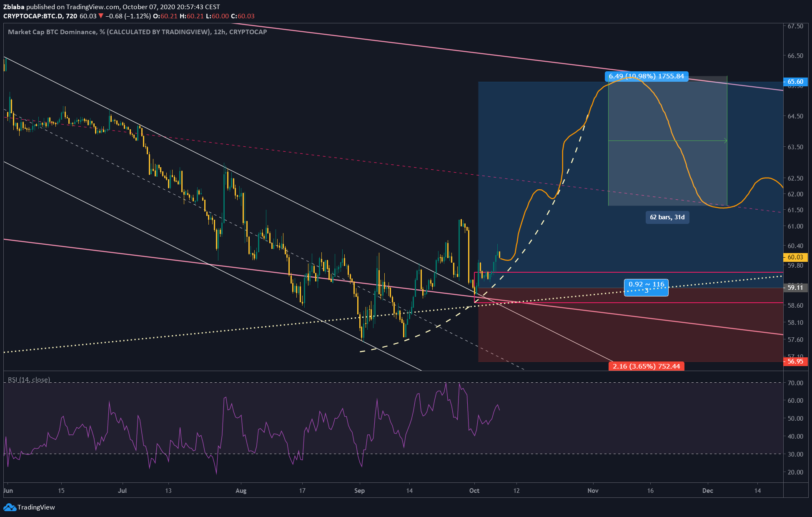The width and height of the screenshot is (812, 517).
Task: Click the TradingView logo icon
Action: pos(10,507)
